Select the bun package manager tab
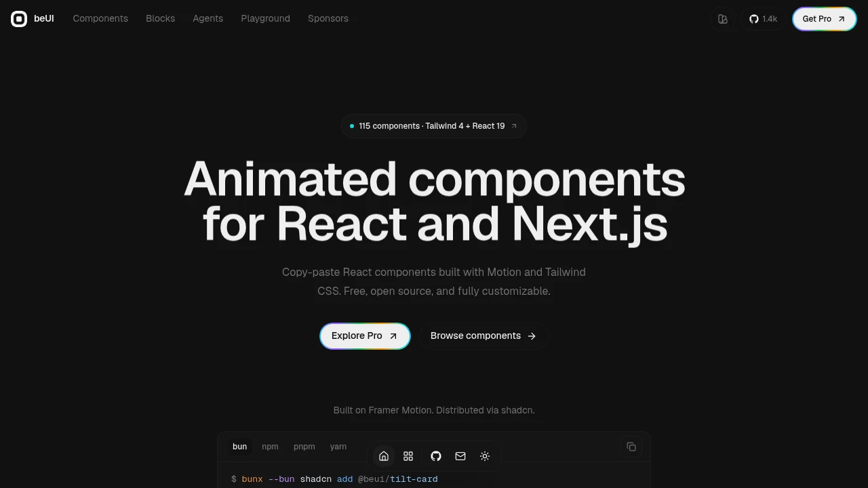The height and width of the screenshot is (488, 868). click(x=239, y=447)
